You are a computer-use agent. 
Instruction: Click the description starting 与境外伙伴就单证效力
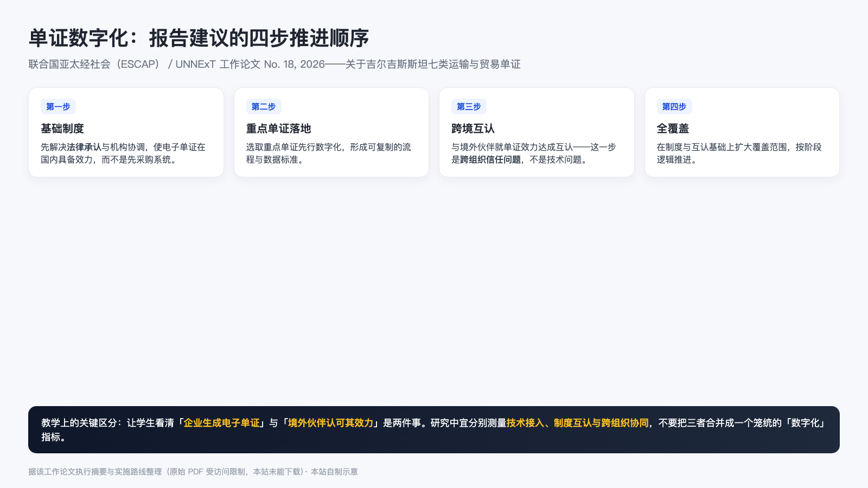[x=534, y=153]
